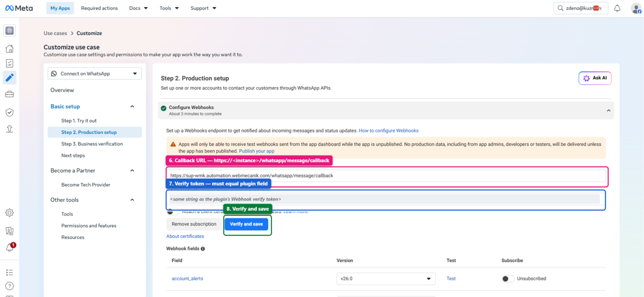
Task: Open the Help question mark icon
Action: (10, 286)
